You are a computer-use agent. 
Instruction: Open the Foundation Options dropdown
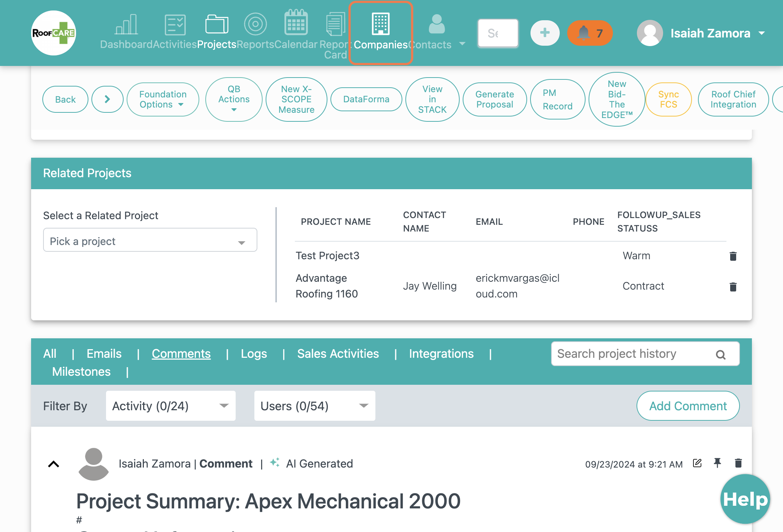(163, 99)
